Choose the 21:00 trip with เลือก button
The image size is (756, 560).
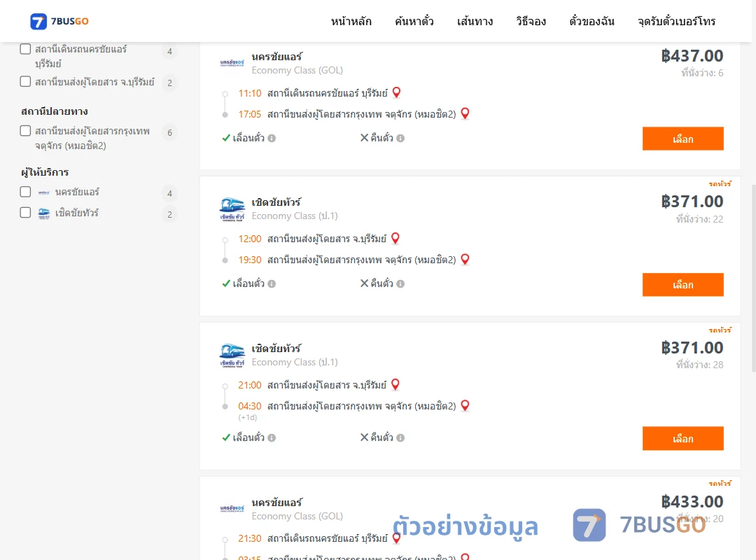(682, 438)
